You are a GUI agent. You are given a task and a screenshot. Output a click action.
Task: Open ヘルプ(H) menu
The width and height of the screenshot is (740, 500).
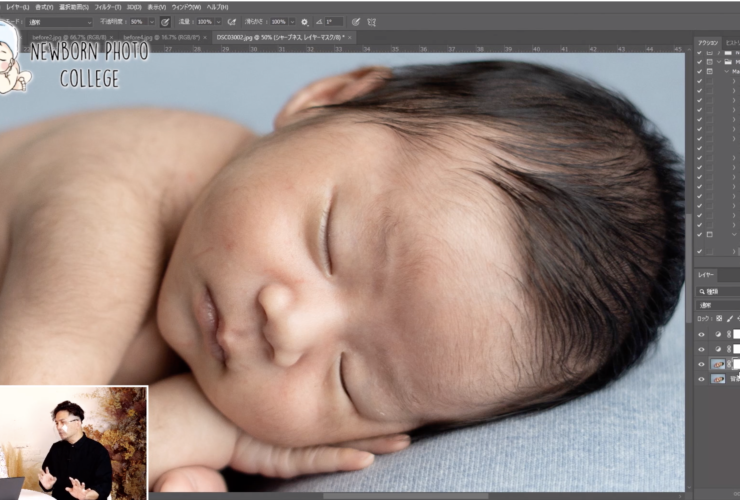pos(217,7)
